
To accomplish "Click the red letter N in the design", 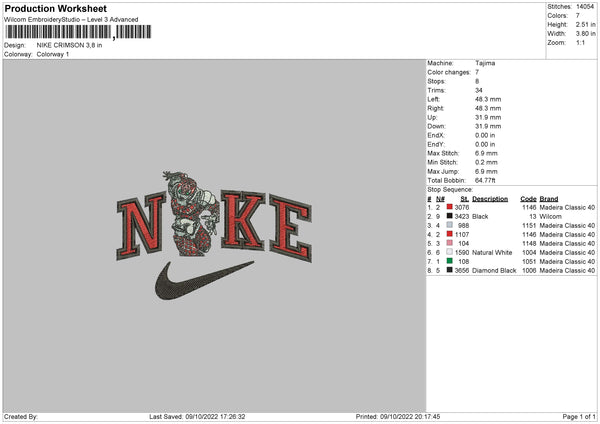I will tap(141, 226).
